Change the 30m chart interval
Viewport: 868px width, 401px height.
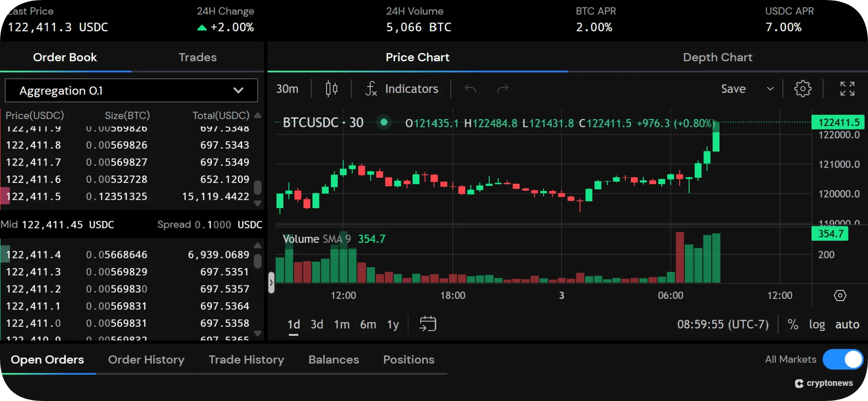click(x=287, y=89)
